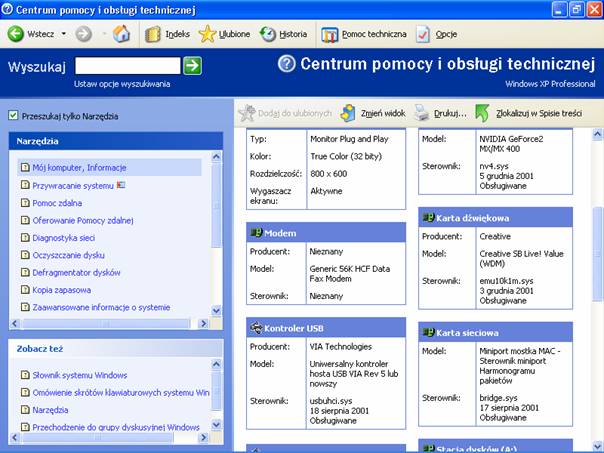The image size is (604, 453).
Task: Open Ustaw opcje wyszukiwania link
Action: 122,84
